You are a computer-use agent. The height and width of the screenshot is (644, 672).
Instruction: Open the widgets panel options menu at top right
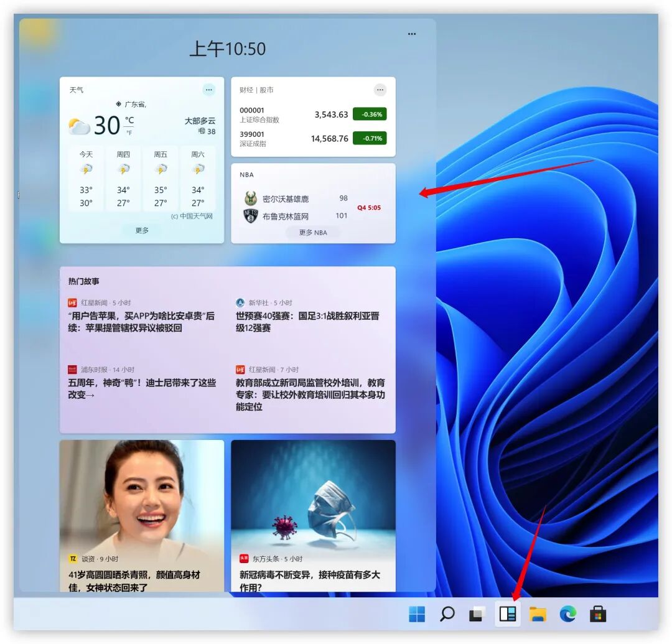[x=411, y=34]
